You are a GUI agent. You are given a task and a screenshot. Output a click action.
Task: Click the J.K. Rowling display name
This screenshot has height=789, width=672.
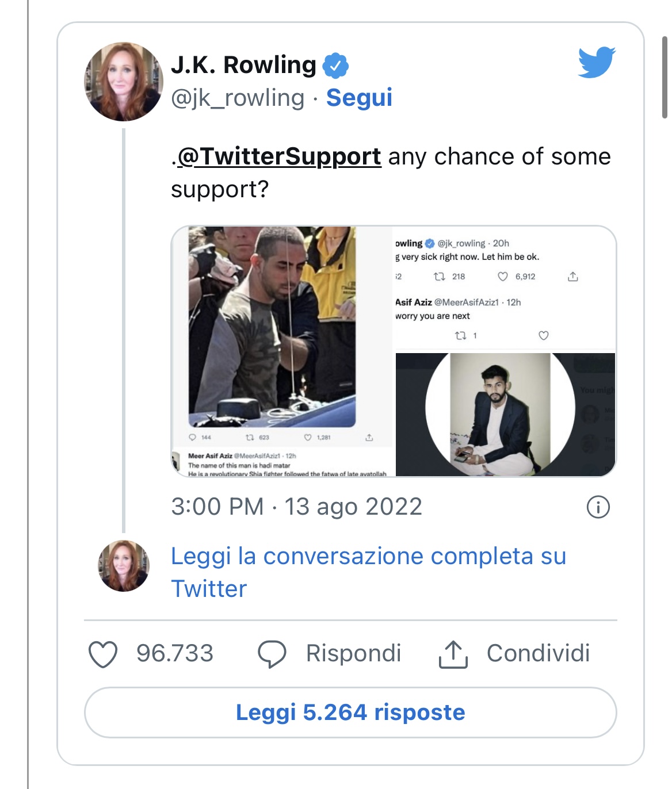coord(243,65)
